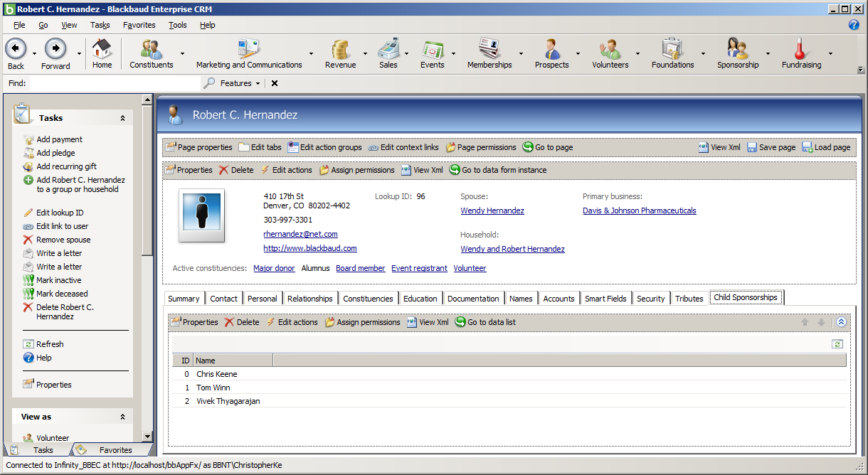This screenshot has height=475, width=868.
Task: Sort the list by the Name column header
Action: click(x=233, y=361)
